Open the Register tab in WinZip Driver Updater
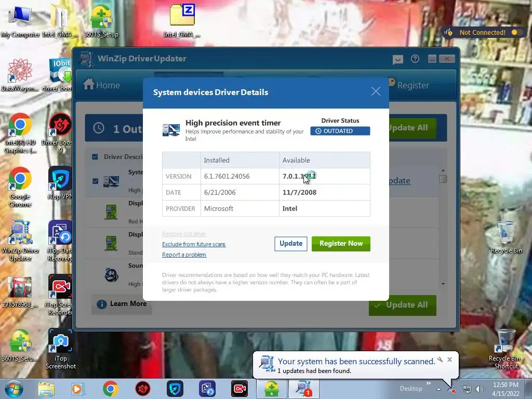This screenshot has height=399, width=532. 409,85
